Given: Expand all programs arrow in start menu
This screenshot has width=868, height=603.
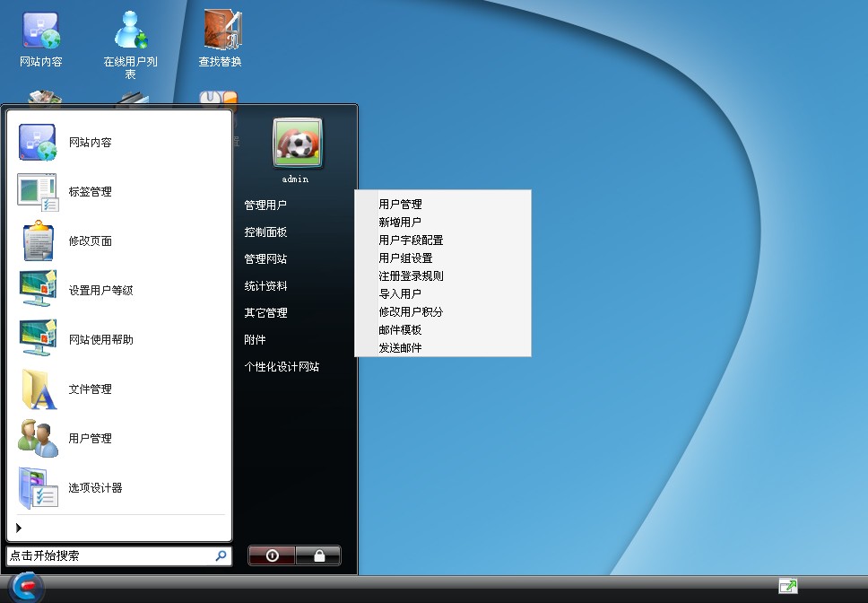Looking at the screenshot, I should pyautogui.click(x=20, y=528).
